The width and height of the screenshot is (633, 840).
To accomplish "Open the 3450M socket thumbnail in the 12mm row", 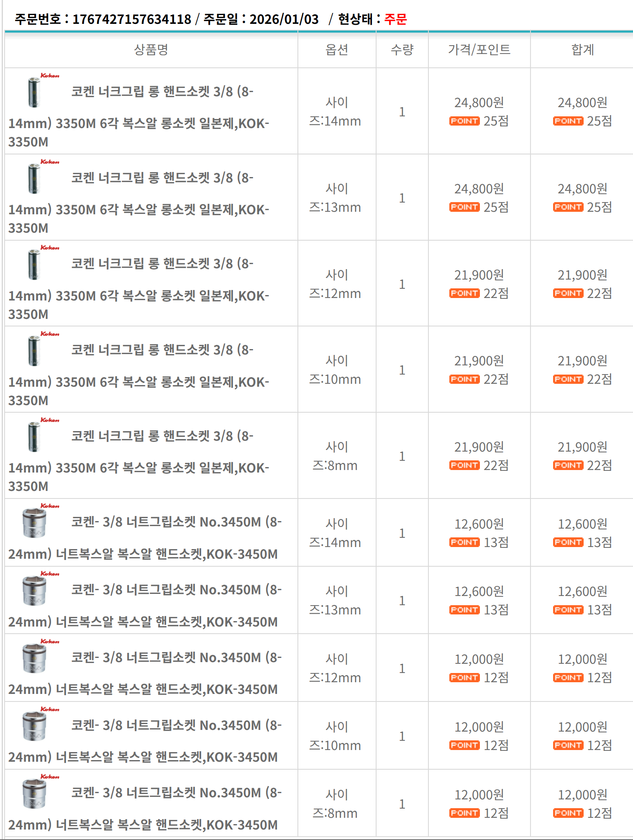I will click(34, 658).
